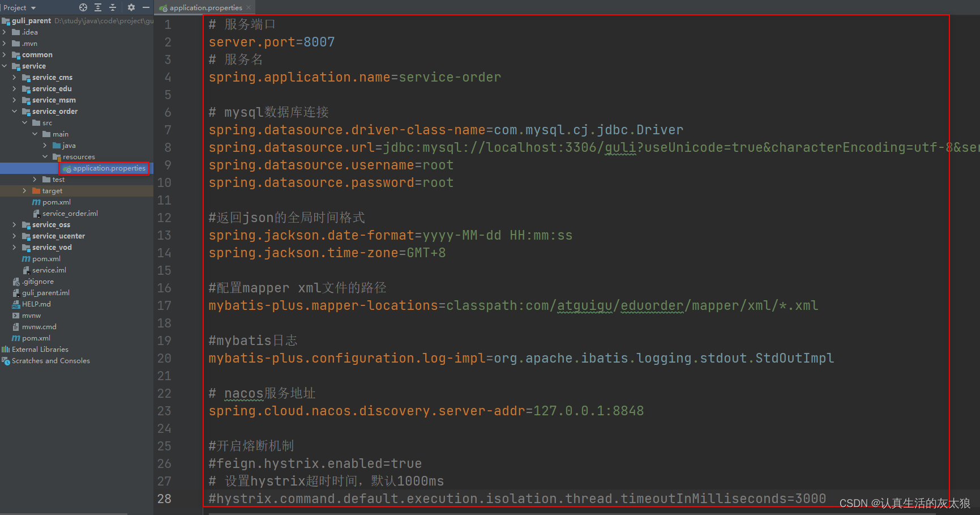
Task: Select the .gitignore file
Action: [x=38, y=282]
